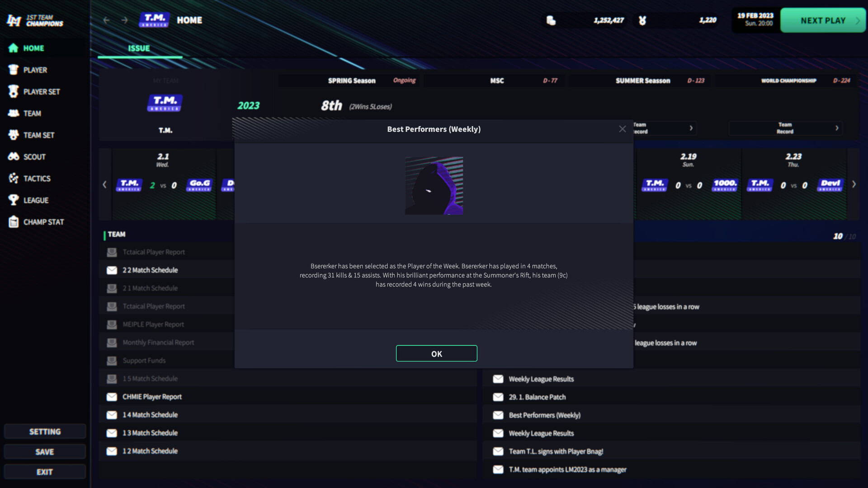Return to Home via top navigation
This screenshot has width=868, height=488.
pos(189,20)
